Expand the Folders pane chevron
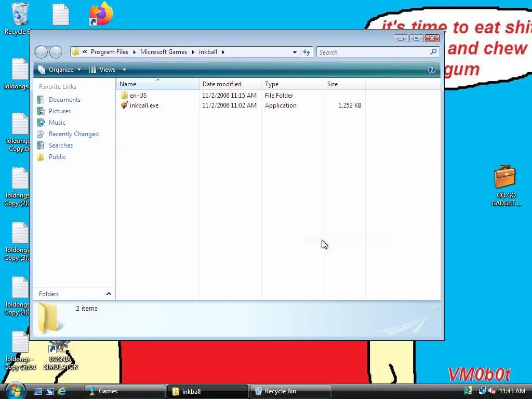Image resolution: width=532 pixels, height=399 pixels. tap(109, 294)
